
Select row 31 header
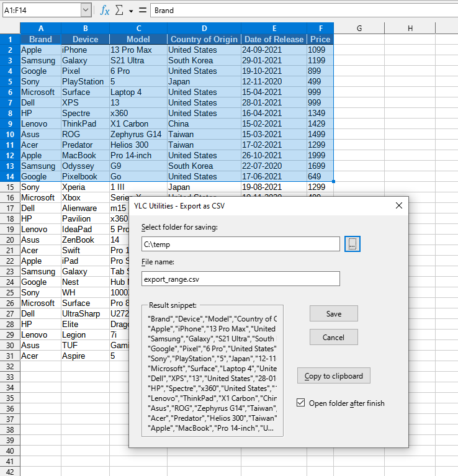10,356
